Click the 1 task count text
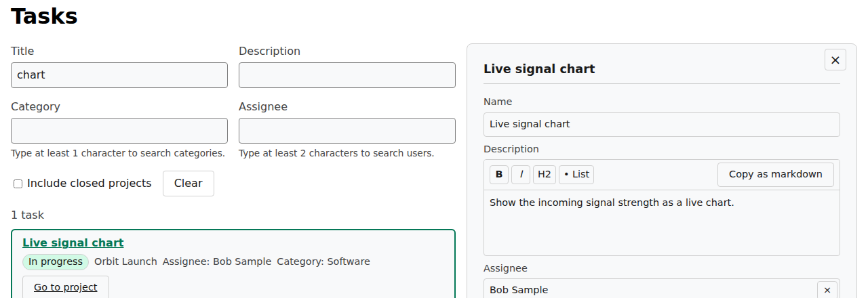This screenshot has height=298, width=868. tap(27, 215)
